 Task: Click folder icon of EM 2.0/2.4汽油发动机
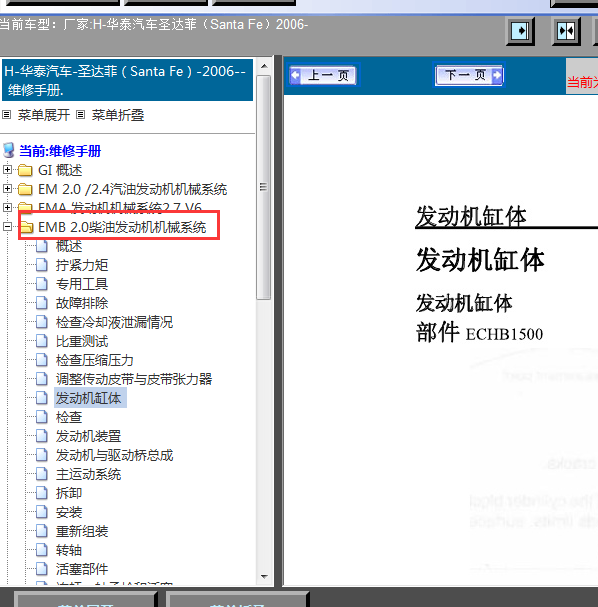[x=26, y=189]
